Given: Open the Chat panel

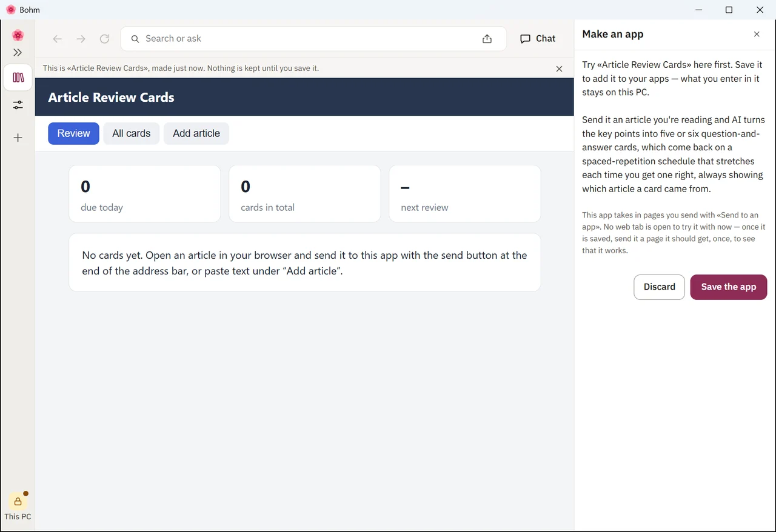Looking at the screenshot, I should click(x=538, y=39).
